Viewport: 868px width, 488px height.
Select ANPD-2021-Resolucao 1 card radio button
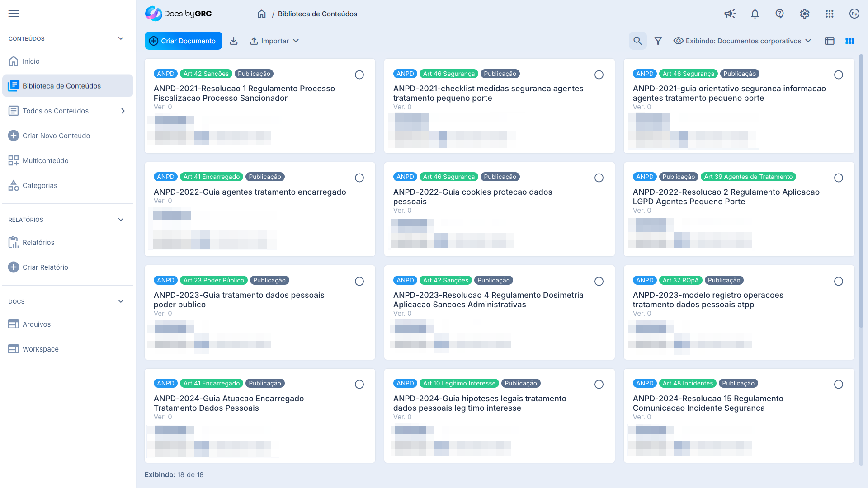359,75
